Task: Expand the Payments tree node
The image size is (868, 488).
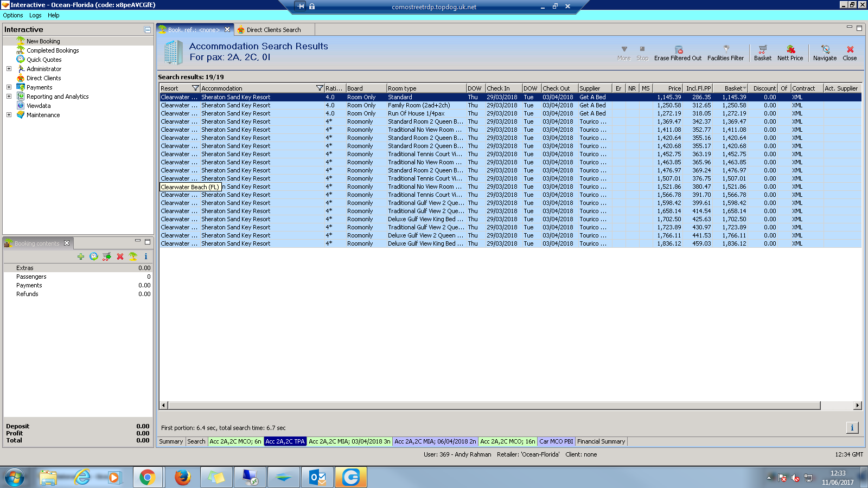Action: coord(9,87)
